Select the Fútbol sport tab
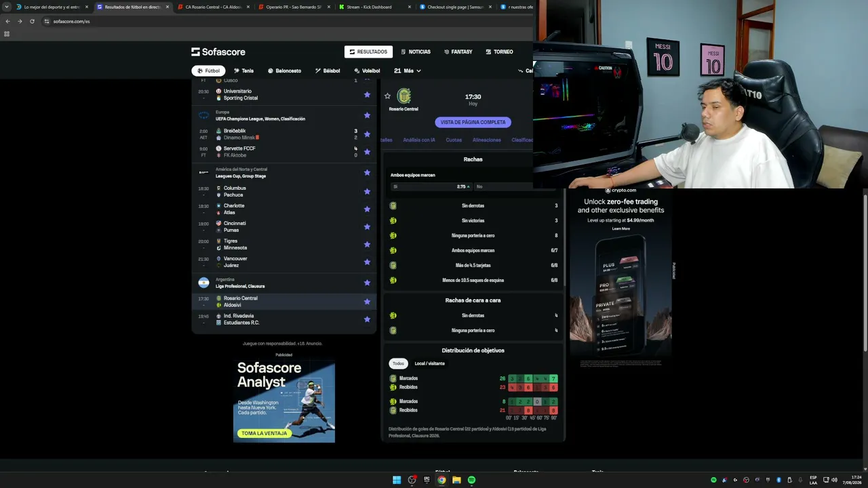 [208, 70]
